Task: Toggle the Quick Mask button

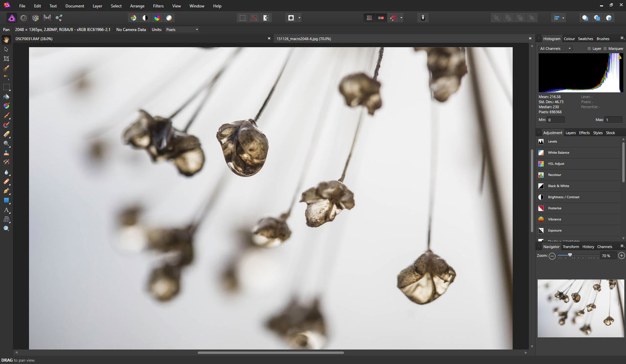Action: (x=291, y=18)
